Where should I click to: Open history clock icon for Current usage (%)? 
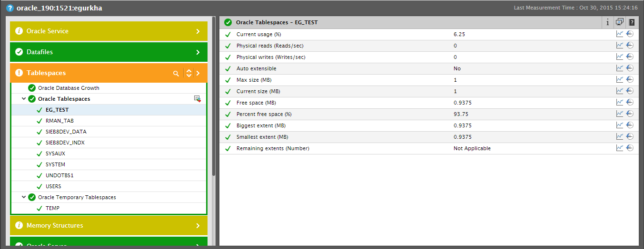[x=630, y=34]
